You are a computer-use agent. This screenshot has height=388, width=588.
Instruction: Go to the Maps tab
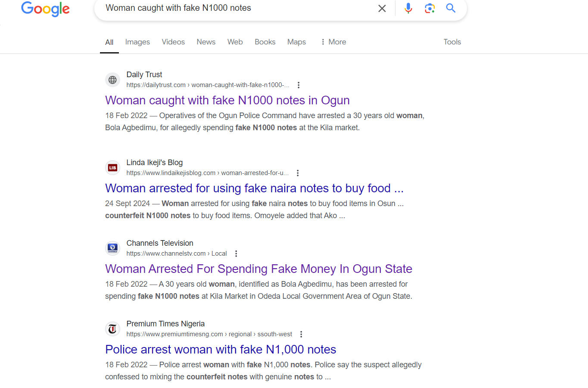pyautogui.click(x=296, y=42)
